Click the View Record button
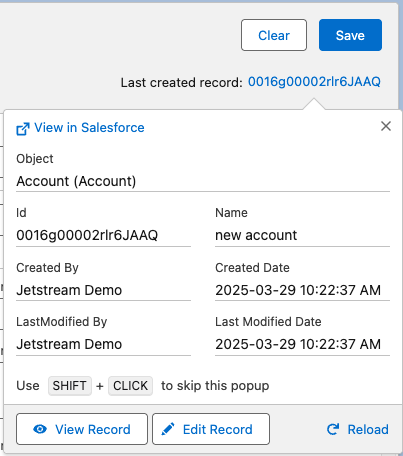The width and height of the screenshot is (403, 456). tap(82, 429)
